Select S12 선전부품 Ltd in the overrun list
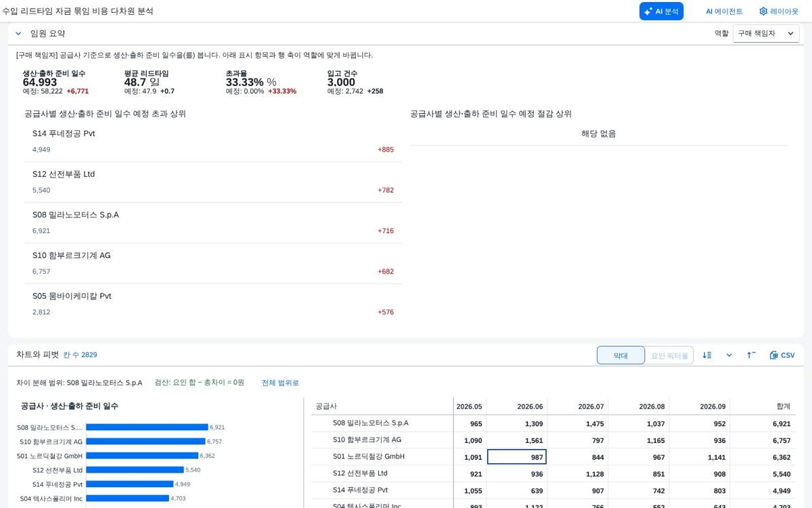The width and height of the screenshot is (812, 508). (x=212, y=182)
